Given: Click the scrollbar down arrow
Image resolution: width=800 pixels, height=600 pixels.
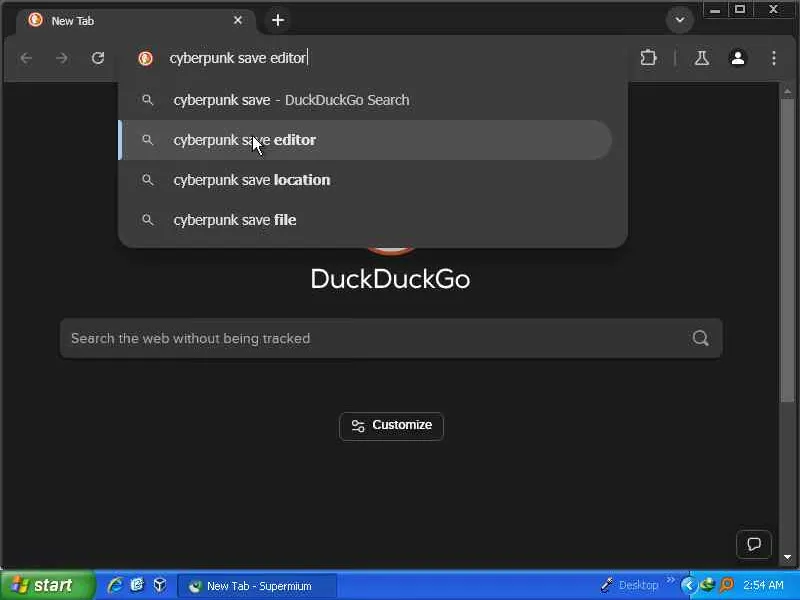Looking at the screenshot, I should [x=787, y=557].
